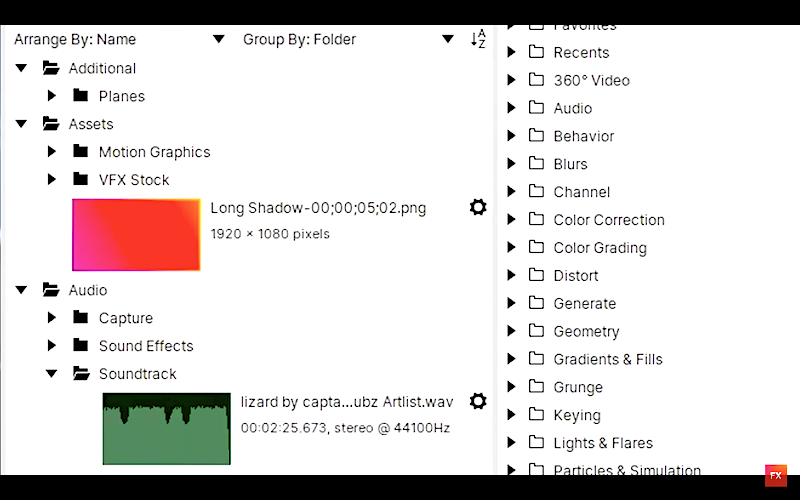Screen dimensions: 800x500
Task: Click the Color Correction folder icon
Action: pos(536,219)
